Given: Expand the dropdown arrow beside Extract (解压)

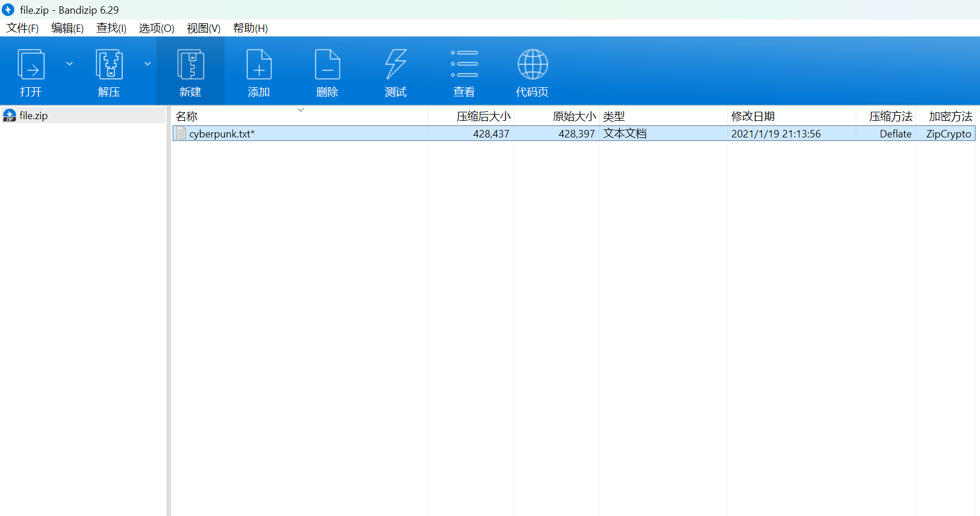Looking at the screenshot, I should [x=148, y=64].
